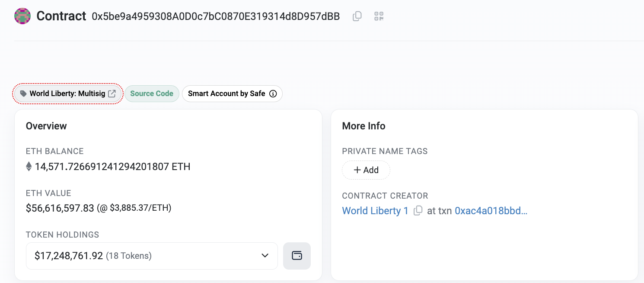This screenshot has width=644, height=283.
Task: Copy the World Liberty 1 creator address
Action: tap(418, 211)
